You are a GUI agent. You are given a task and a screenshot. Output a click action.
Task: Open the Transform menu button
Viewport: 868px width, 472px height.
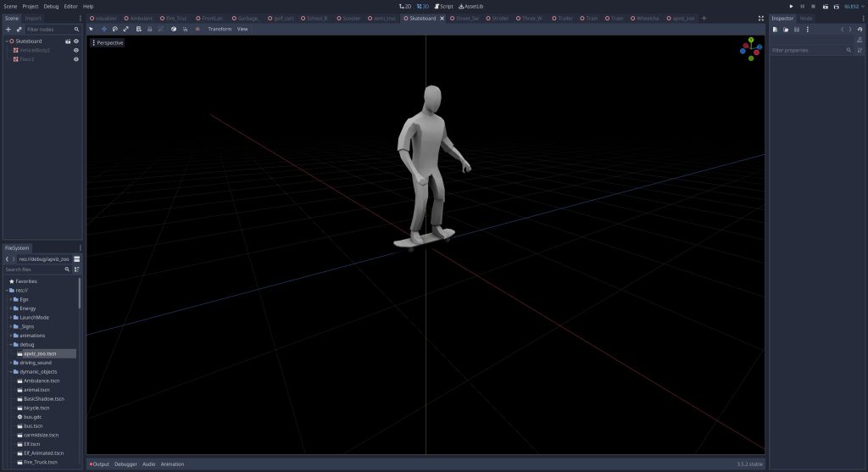pos(220,29)
